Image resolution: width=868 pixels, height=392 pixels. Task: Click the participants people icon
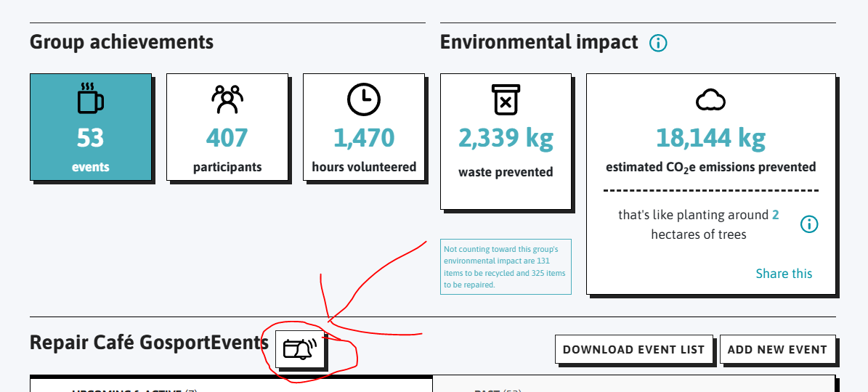(x=227, y=99)
